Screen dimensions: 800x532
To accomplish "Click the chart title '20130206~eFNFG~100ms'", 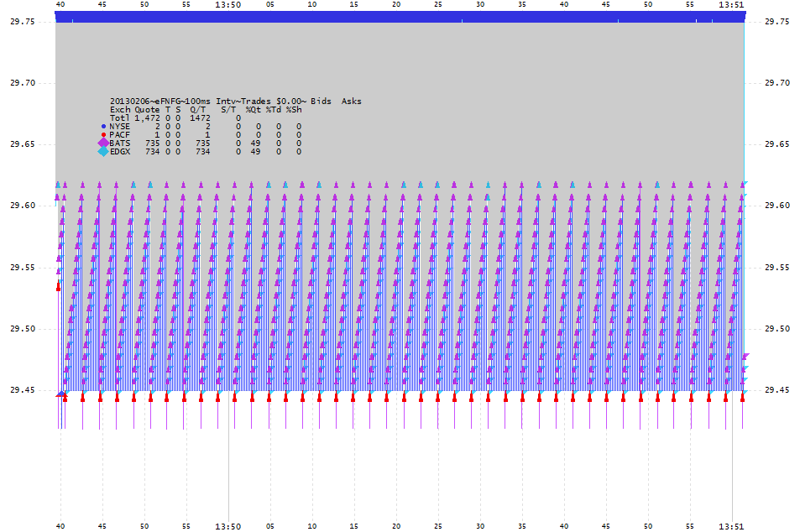I will pos(160,102).
